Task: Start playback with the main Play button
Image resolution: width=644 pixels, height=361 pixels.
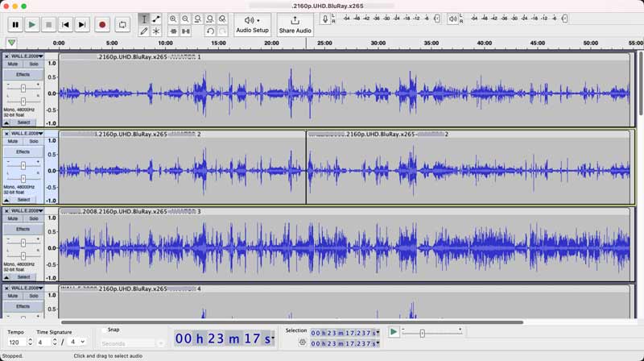Action: click(31, 25)
